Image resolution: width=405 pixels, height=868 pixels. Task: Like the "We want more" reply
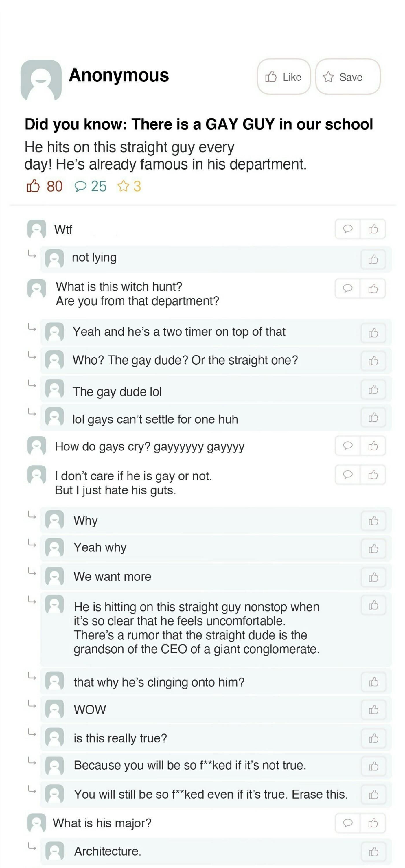[x=373, y=577]
